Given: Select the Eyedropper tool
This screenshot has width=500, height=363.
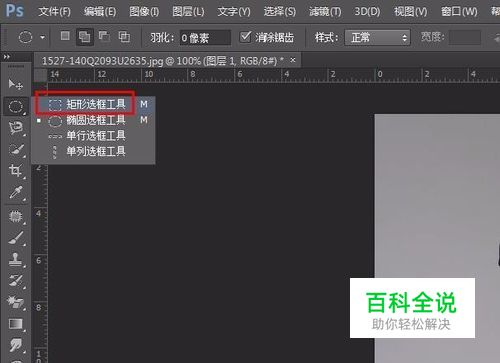Looking at the screenshot, I should (15, 192).
